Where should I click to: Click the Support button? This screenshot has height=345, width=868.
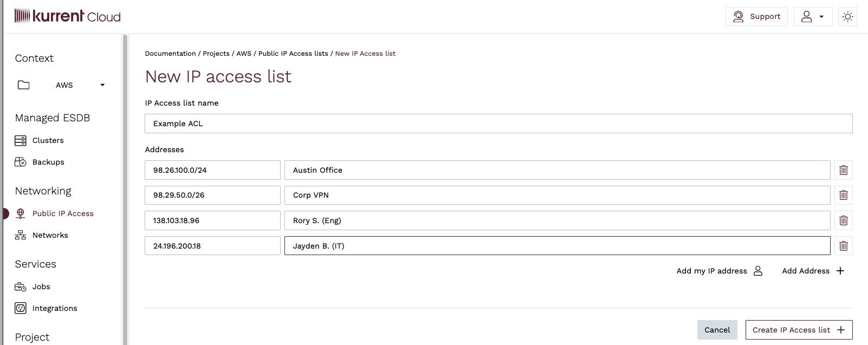756,17
